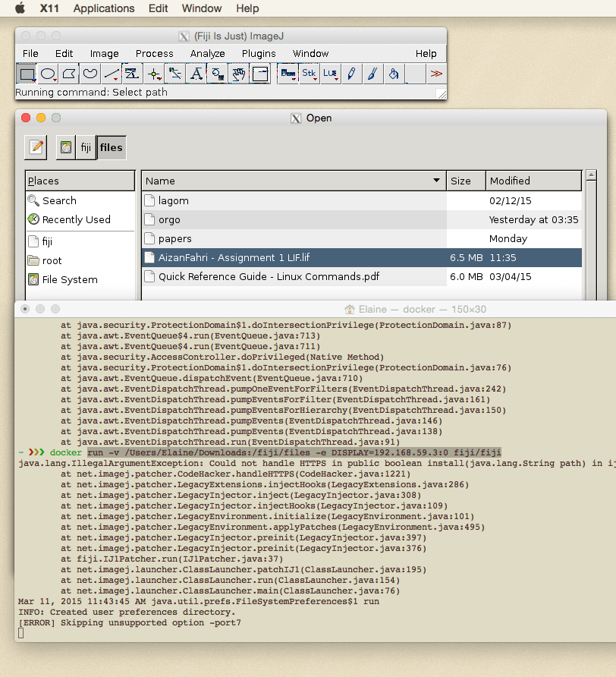
Task: Select the Magnifying glass tool
Action: click(217, 74)
